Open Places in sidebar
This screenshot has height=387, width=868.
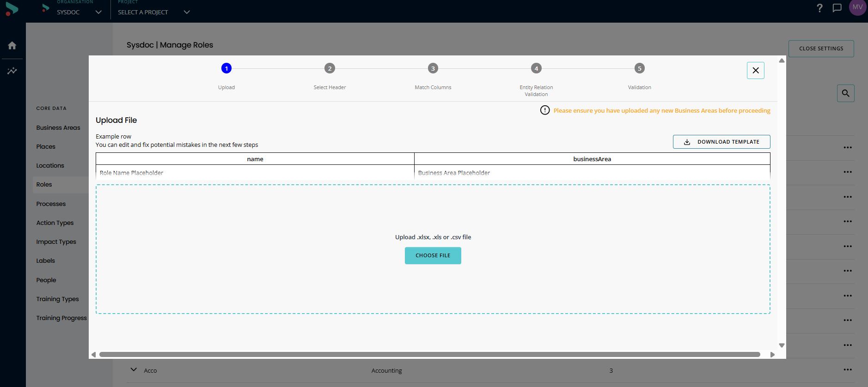(46, 147)
